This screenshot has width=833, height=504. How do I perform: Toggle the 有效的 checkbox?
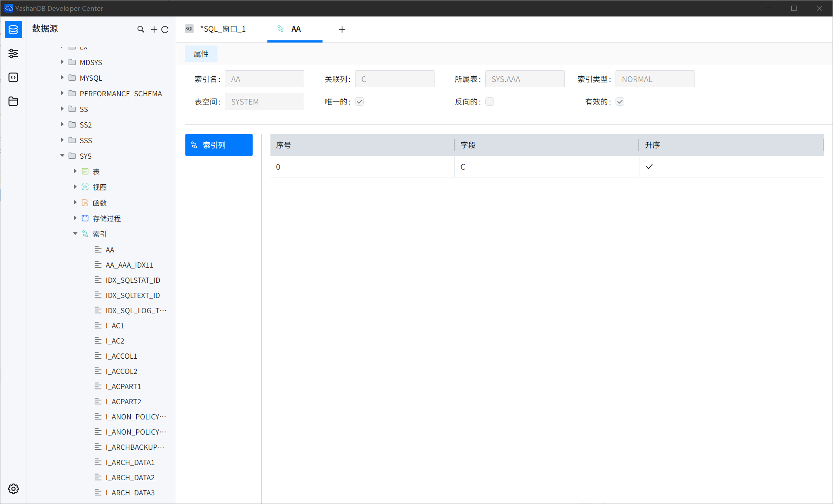[x=620, y=102]
